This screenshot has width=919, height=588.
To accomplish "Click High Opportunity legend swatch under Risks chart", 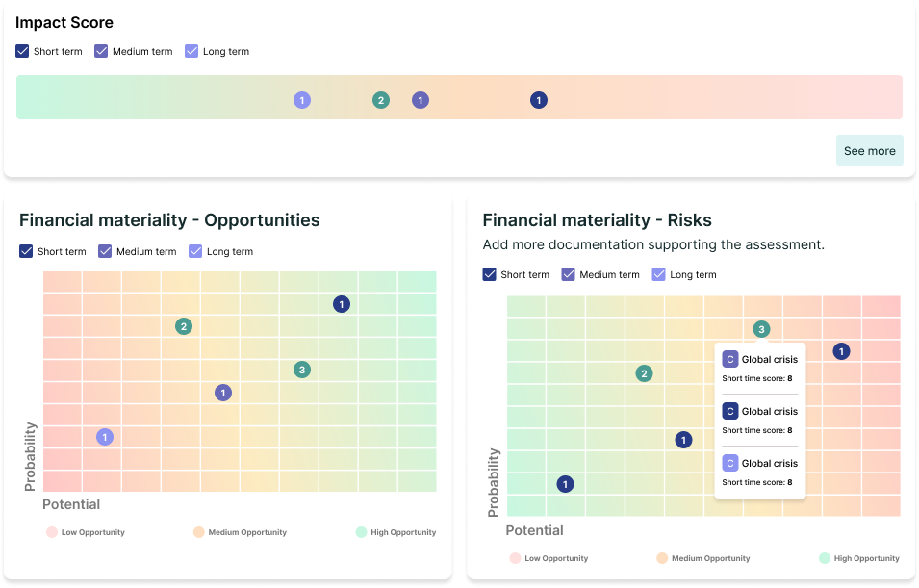I will click(x=825, y=558).
